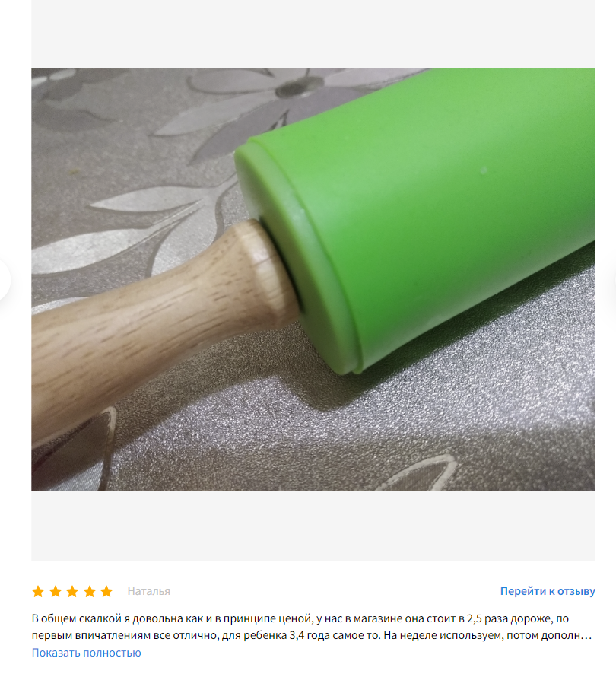616x674 pixels.
Task: Expand the review with Показать полностью
Action: point(87,653)
